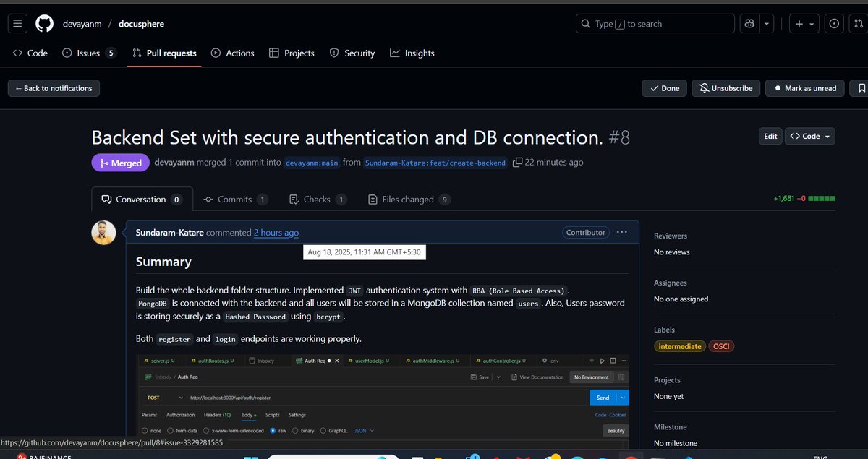Click the Assignees sidebar heading
Screen dimensions: 868x459
tap(671, 283)
